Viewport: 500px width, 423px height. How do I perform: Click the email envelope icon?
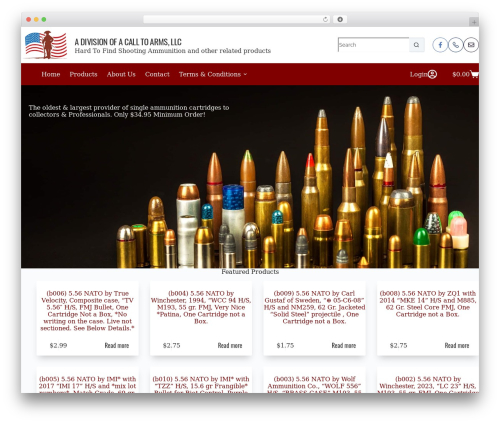471,45
